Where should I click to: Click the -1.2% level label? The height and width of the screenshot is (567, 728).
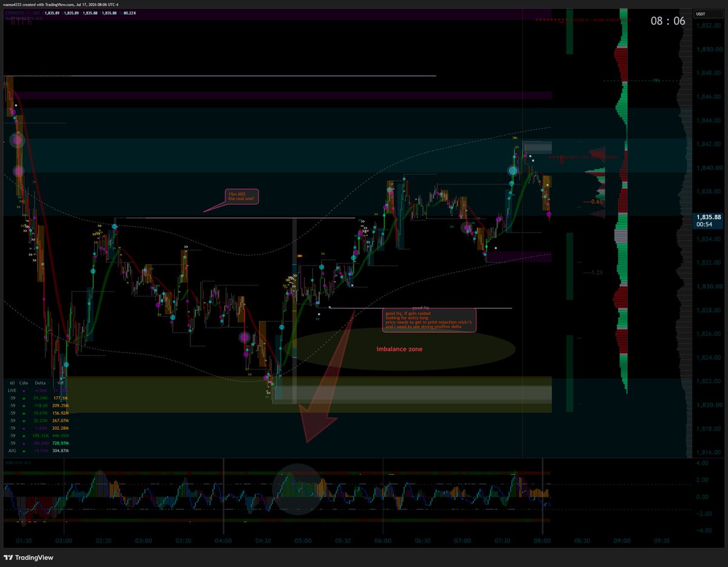pyautogui.click(x=593, y=273)
